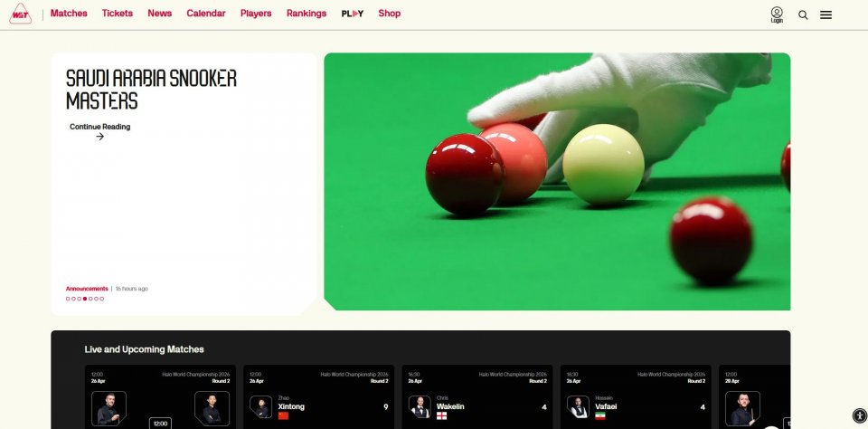Image resolution: width=868 pixels, height=429 pixels.
Task: Click the snooker balls hero image
Action: [557, 181]
